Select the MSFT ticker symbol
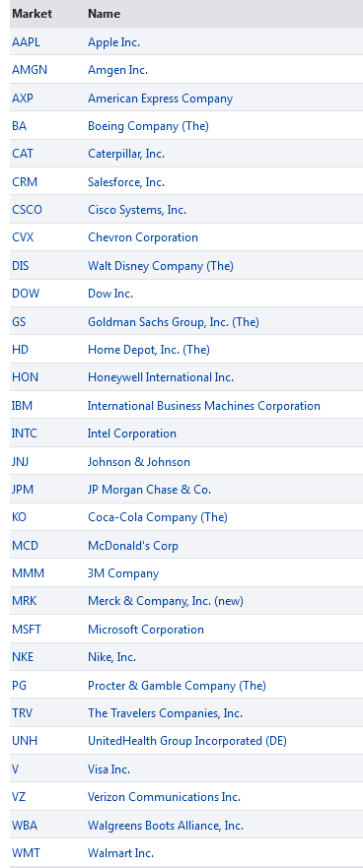Viewport: 363px width, 868px height. (26, 630)
